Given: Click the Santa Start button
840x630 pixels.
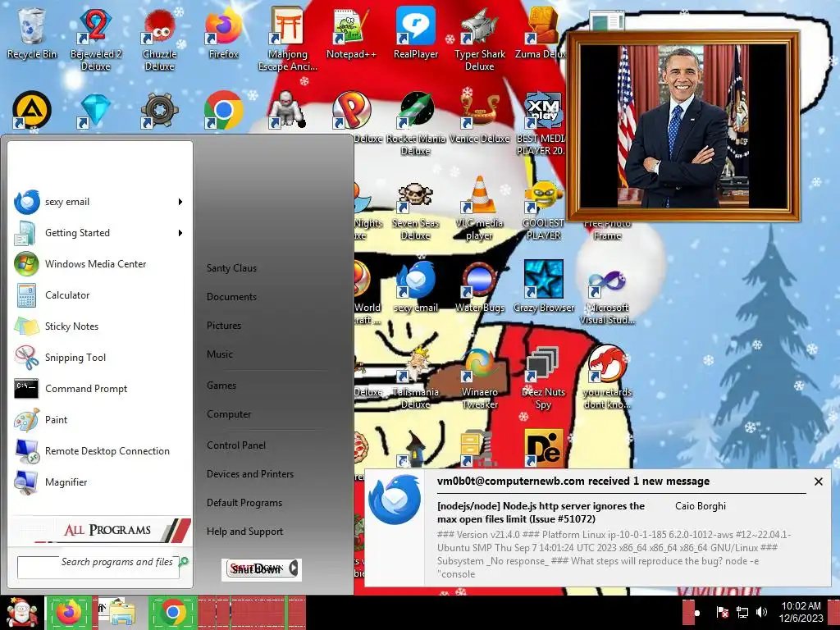Looking at the screenshot, I should (x=21, y=613).
